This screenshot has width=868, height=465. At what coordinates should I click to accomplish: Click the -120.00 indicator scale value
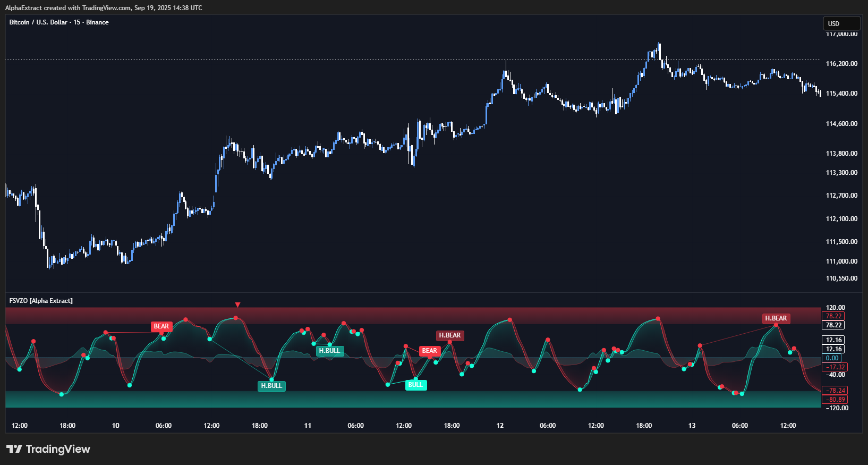coord(837,408)
